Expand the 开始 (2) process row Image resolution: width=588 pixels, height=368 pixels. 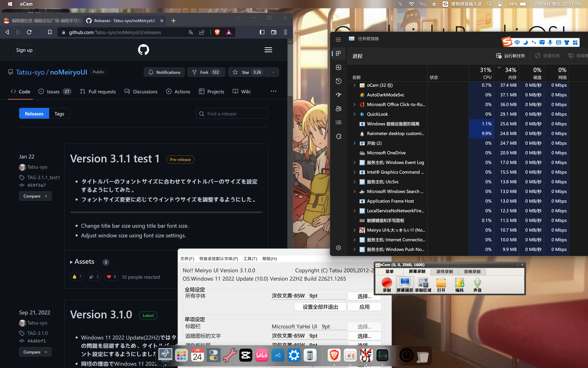point(354,143)
